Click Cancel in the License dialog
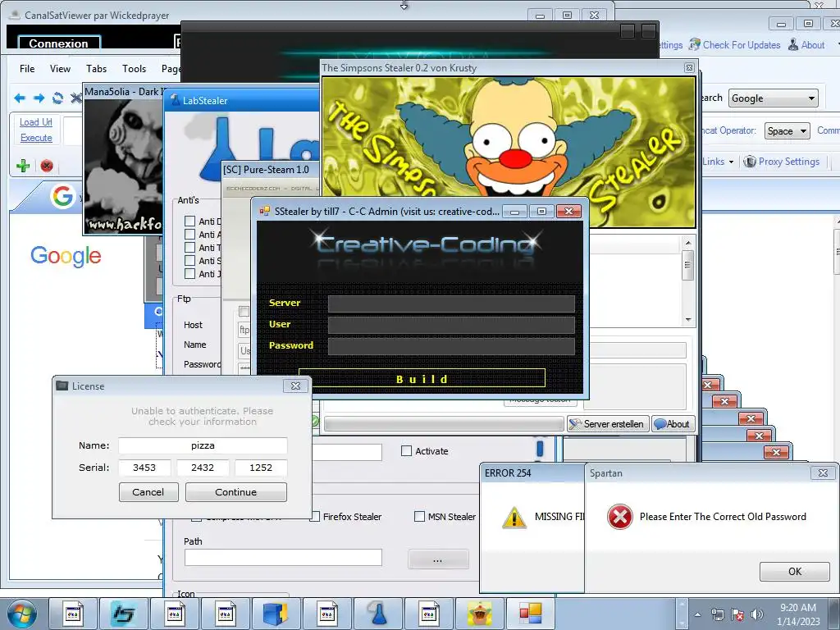The height and width of the screenshot is (630, 840). pos(148,492)
